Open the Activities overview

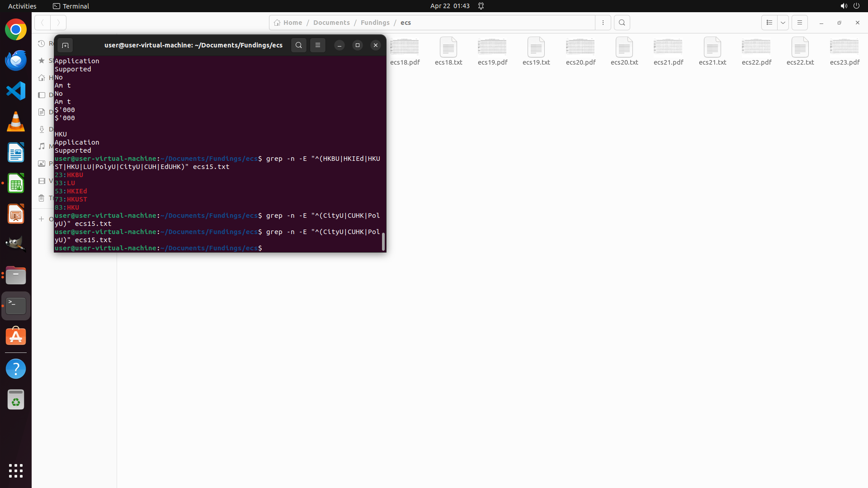[22, 6]
